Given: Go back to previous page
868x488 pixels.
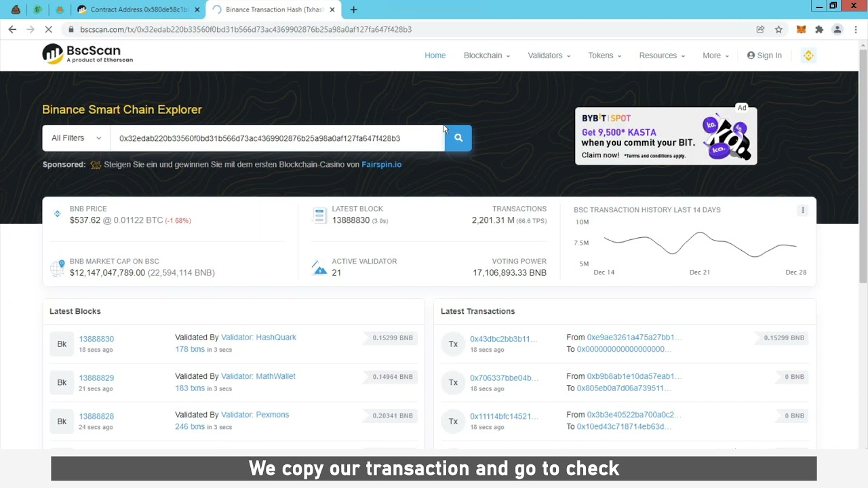Looking at the screenshot, I should pyautogui.click(x=12, y=30).
